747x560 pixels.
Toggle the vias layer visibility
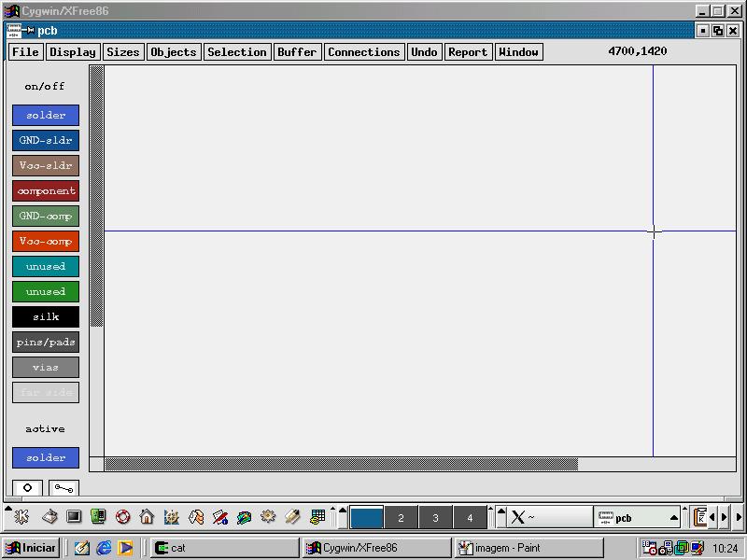[x=46, y=367]
